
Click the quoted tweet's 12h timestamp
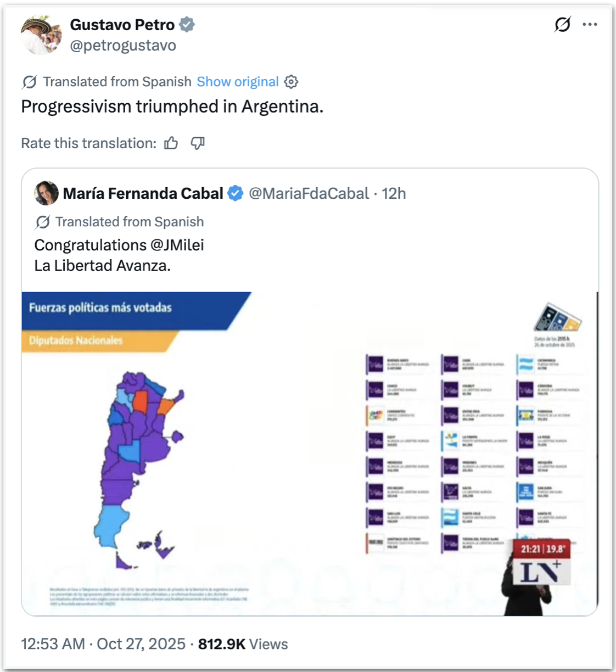pyautogui.click(x=394, y=193)
